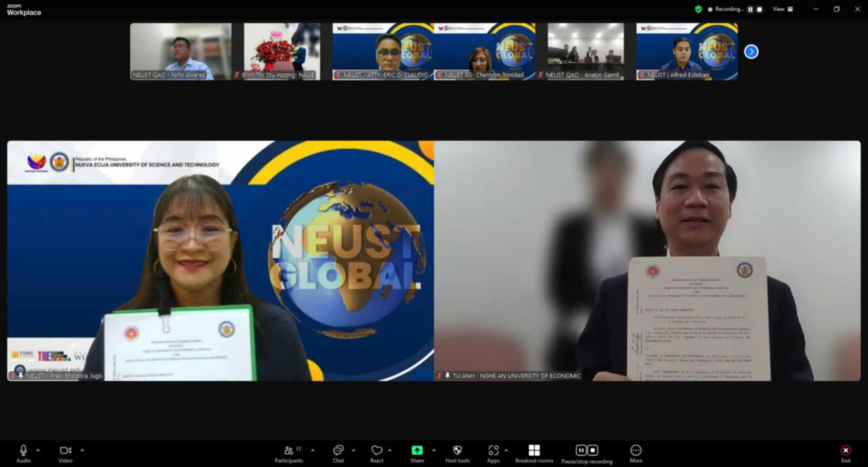Viewport: 868px width, 467px height.
Task: Restore down the Zoom window
Action: (x=836, y=9)
